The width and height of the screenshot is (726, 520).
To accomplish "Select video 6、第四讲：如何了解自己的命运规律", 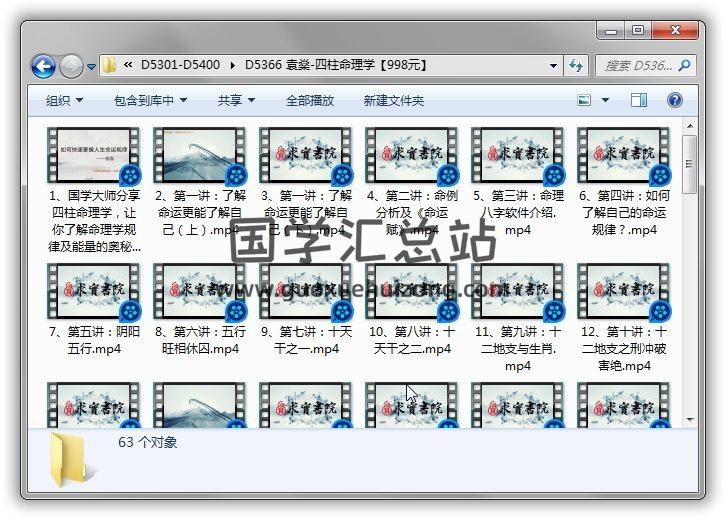I will tap(624, 182).
